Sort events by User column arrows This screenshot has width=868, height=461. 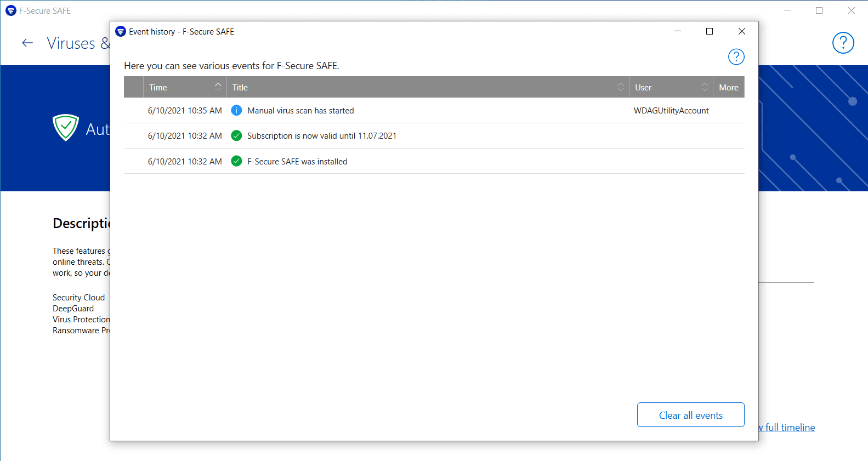(705, 87)
